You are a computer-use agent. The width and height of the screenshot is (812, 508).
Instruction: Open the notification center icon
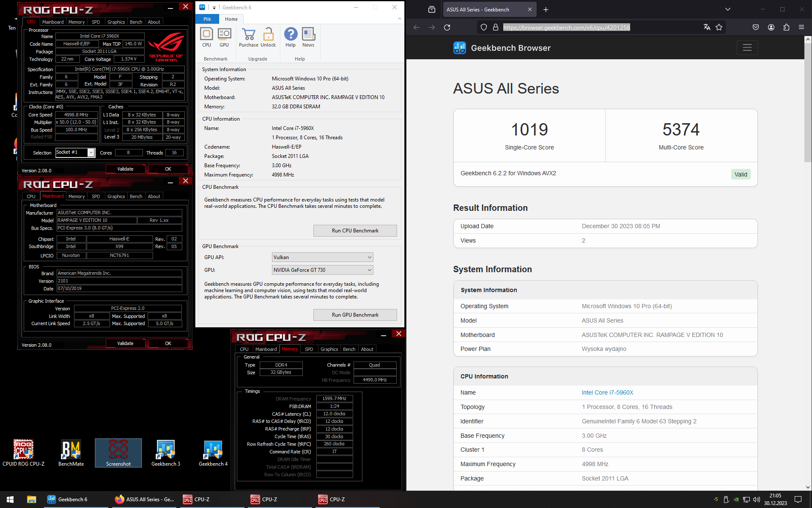(798, 500)
